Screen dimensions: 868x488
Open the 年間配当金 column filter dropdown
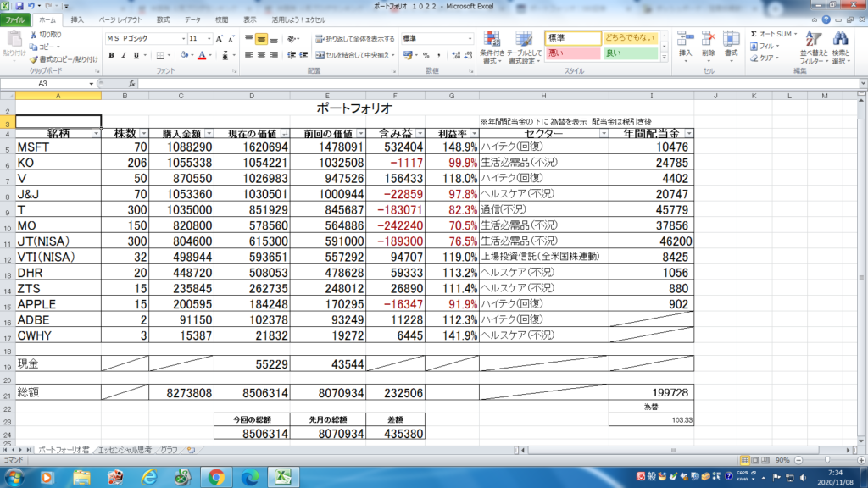pyautogui.click(x=688, y=134)
